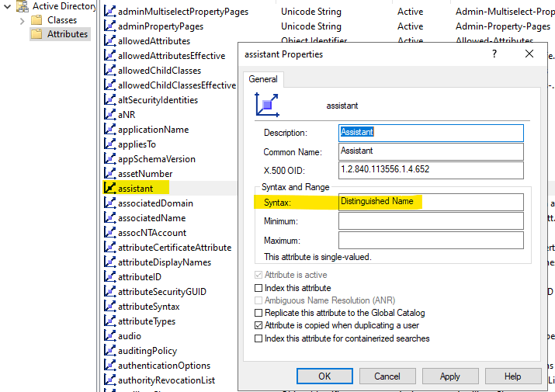Click the authorityRevocationList attribute icon

coord(109,380)
